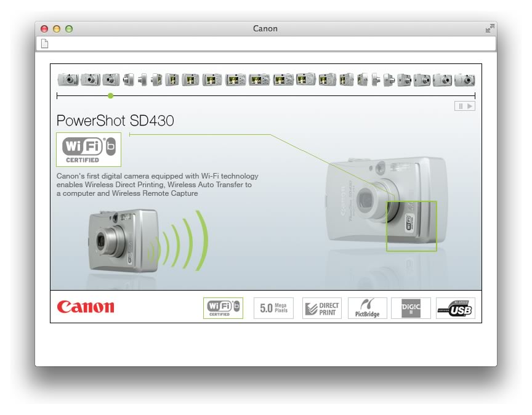Play the camera rotation animation
The image size is (532, 415).
pyautogui.click(x=470, y=106)
